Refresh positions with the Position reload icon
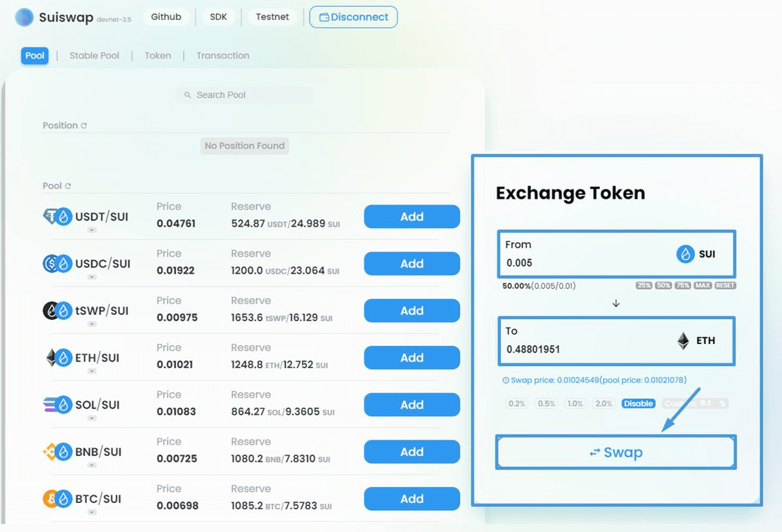Image resolution: width=782 pixels, height=532 pixels. [84, 126]
